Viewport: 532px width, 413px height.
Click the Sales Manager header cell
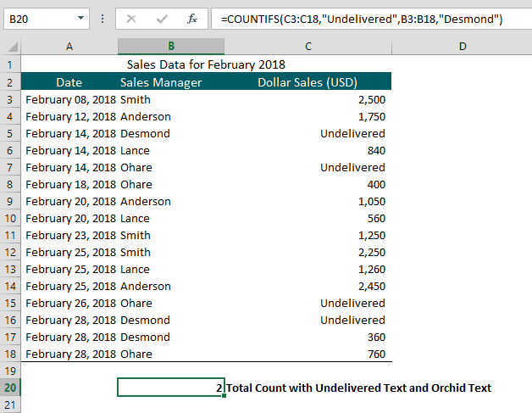pyautogui.click(x=161, y=82)
